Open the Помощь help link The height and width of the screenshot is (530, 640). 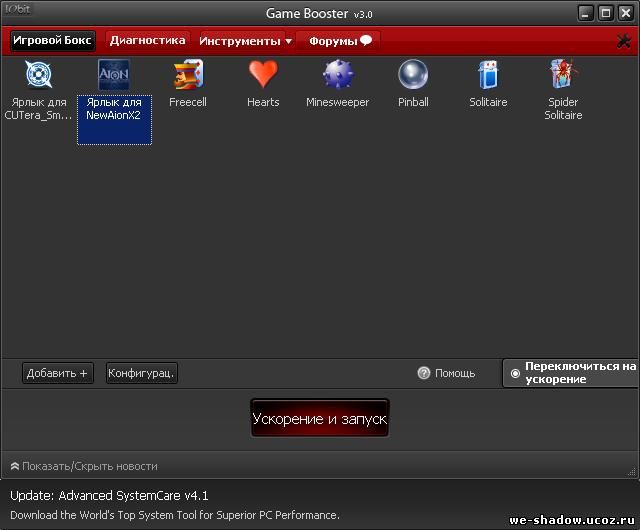pyautogui.click(x=455, y=373)
